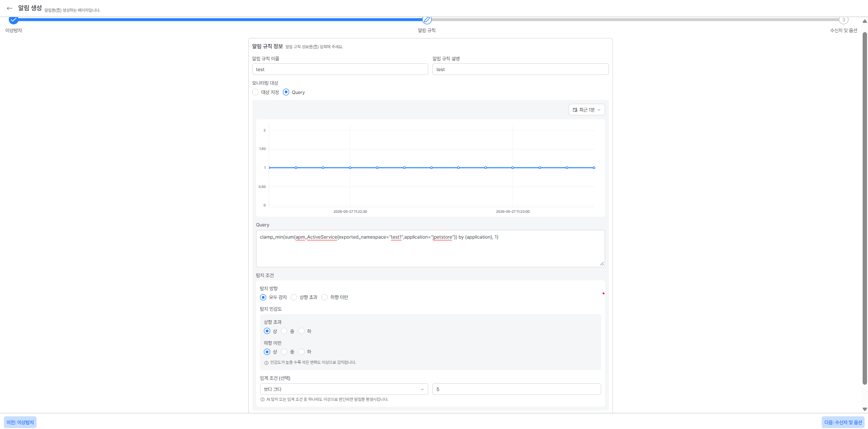Set 상향 초과 sensitivity to 중
Screen dimensions: 868x429
[x=284, y=331]
